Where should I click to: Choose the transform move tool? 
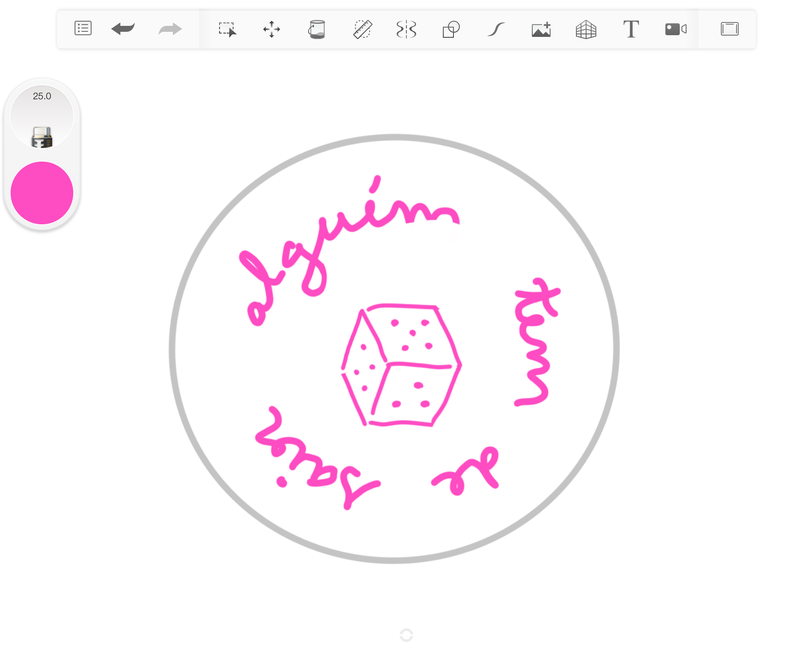[272, 29]
